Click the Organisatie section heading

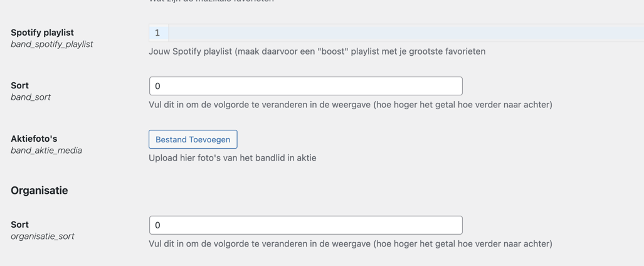click(40, 191)
